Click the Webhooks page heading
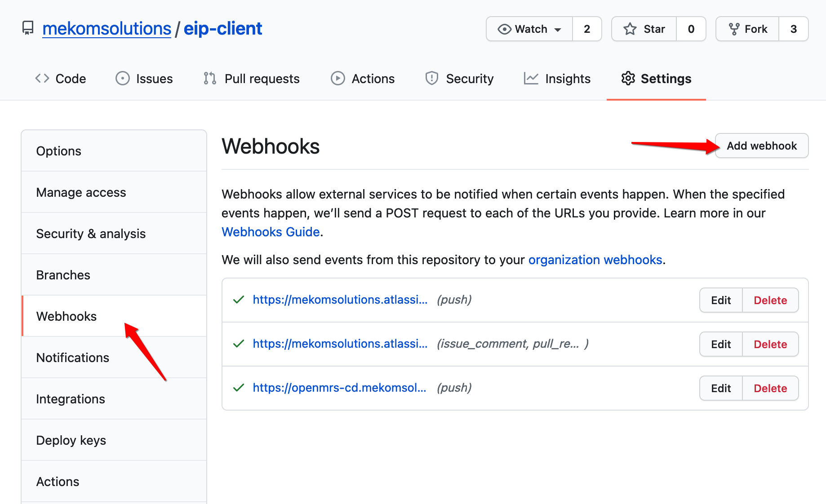826x504 pixels. 271,146
